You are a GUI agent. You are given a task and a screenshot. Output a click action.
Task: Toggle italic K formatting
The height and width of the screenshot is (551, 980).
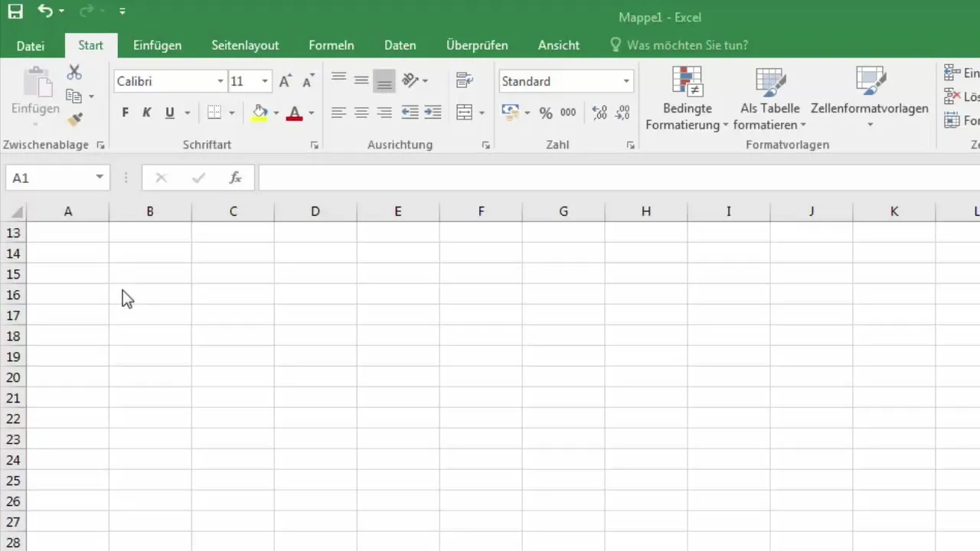[147, 113]
